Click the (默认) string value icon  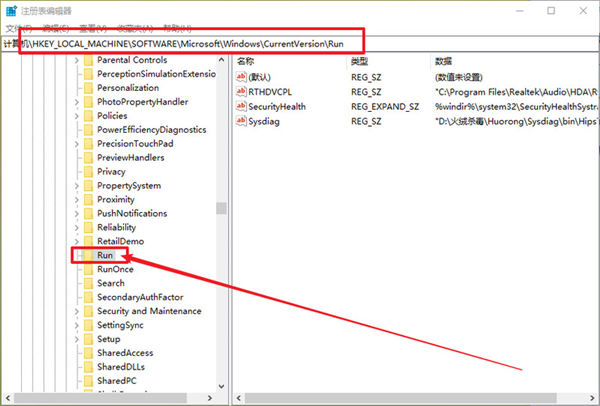(241, 77)
